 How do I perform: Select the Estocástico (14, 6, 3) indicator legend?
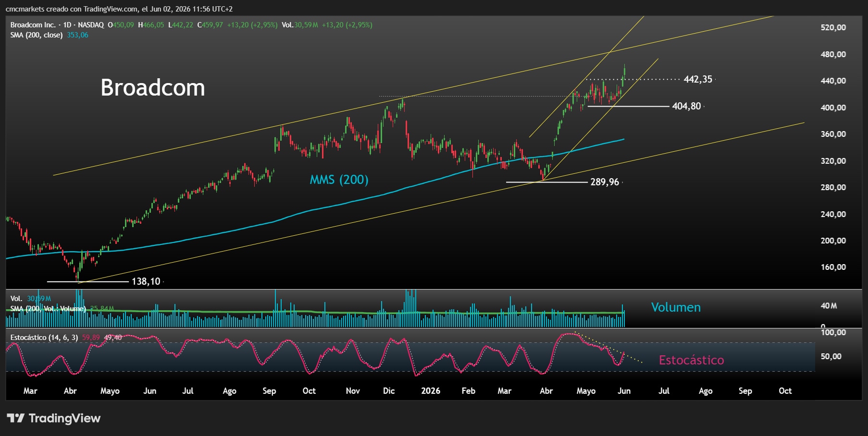coord(44,338)
